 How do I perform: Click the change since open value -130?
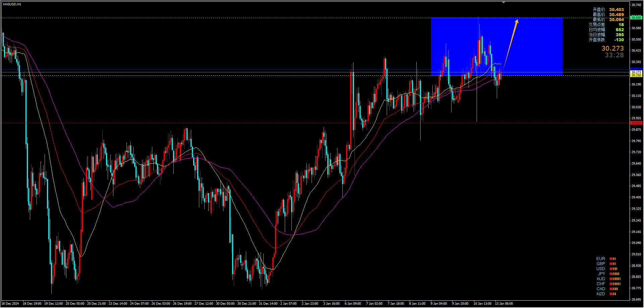(619, 40)
